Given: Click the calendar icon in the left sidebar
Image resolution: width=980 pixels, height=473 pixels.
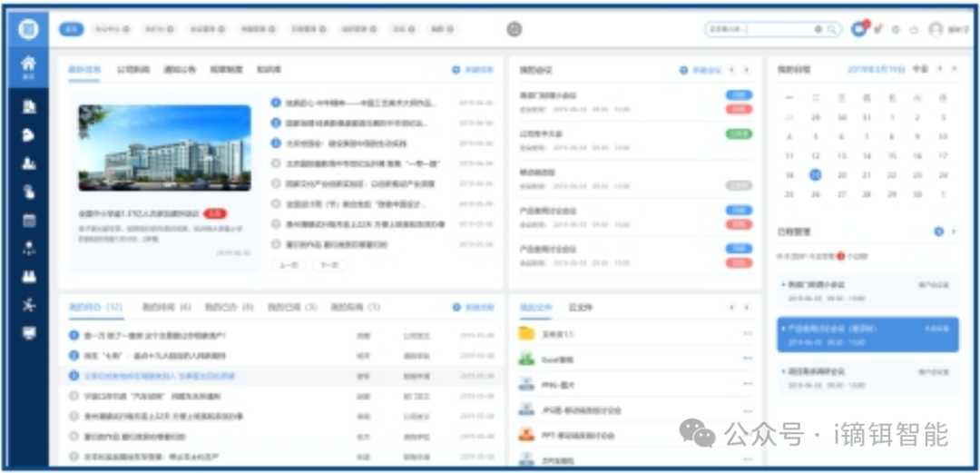Looking at the screenshot, I should coord(29,220).
